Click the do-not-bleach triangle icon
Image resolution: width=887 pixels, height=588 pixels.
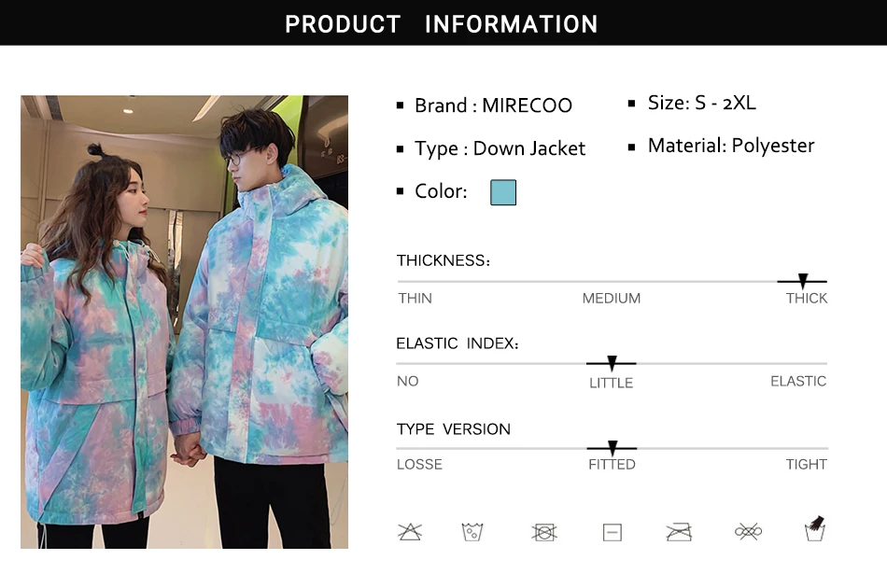pyautogui.click(x=410, y=531)
